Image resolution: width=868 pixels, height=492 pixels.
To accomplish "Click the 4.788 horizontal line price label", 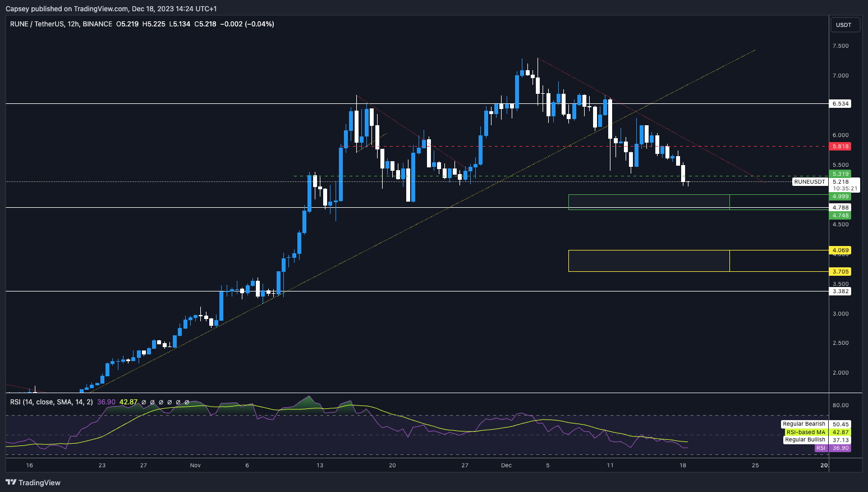I will [x=841, y=208].
